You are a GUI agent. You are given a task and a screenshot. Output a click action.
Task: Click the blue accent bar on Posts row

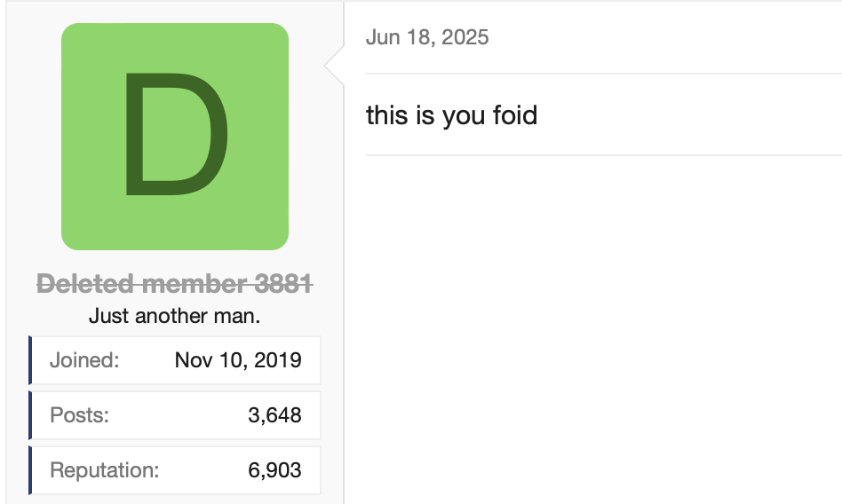point(30,415)
